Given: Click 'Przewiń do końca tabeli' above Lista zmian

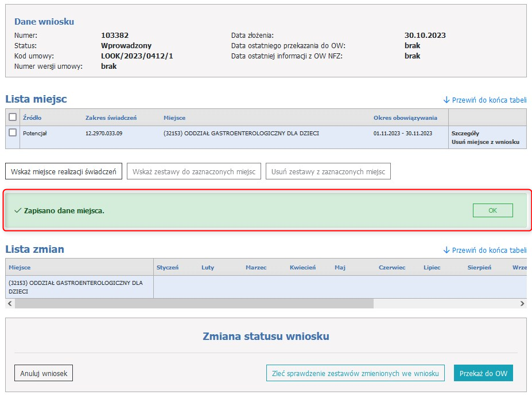Looking at the screenshot, I should click(x=485, y=250).
